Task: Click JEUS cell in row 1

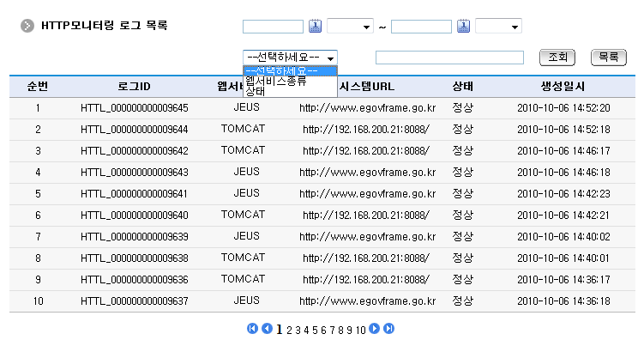Action: [246, 107]
